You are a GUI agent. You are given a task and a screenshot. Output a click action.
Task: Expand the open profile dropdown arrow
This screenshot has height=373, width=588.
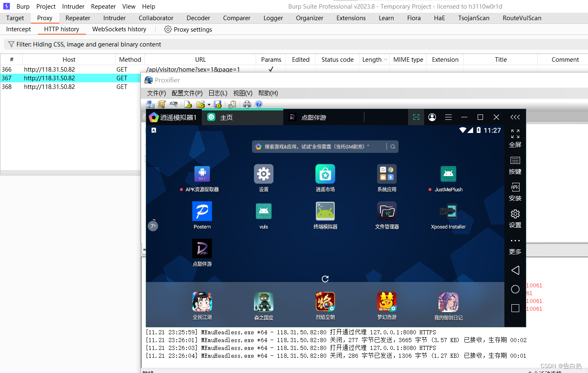(x=209, y=105)
